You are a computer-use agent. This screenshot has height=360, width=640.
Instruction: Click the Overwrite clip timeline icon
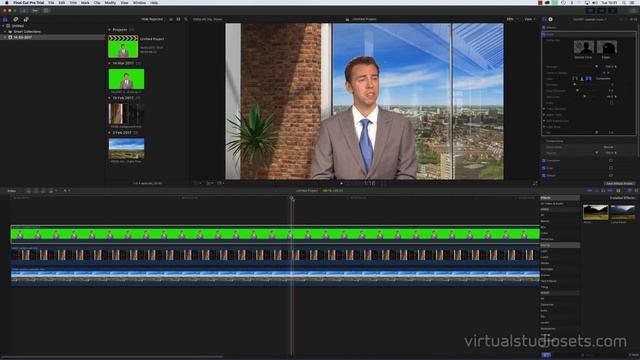point(51,191)
